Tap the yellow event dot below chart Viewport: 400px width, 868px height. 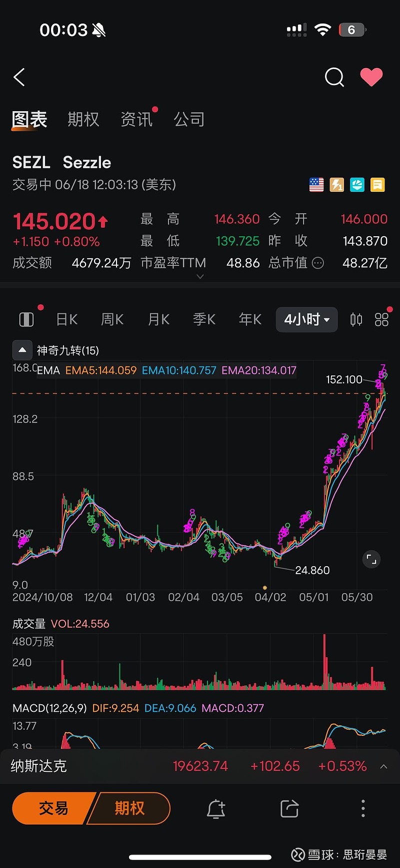point(265,588)
